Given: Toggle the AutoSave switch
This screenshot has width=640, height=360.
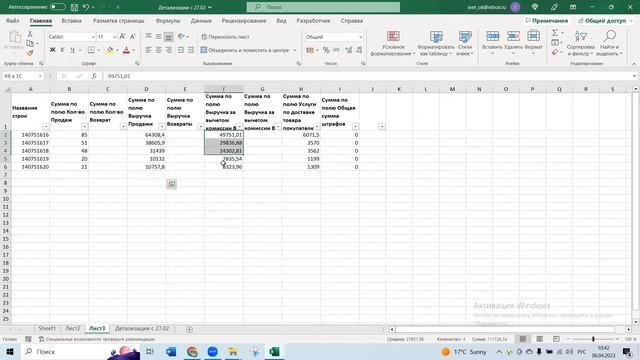Looking at the screenshot, I should pyautogui.click(x=58, y=7).
